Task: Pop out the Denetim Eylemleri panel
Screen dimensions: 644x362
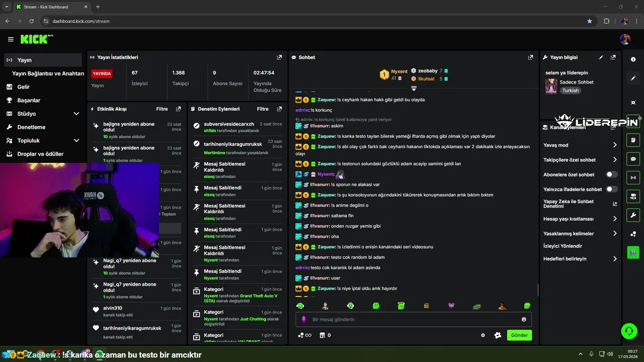Action: point(279,109)
